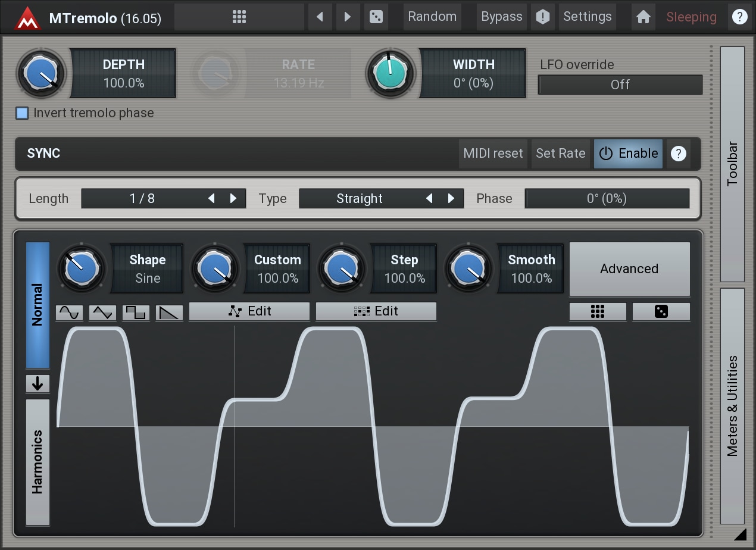756x550 pixels.
Task: Click the RATE 13.19 Hz value field
Action: click(298, 74)
